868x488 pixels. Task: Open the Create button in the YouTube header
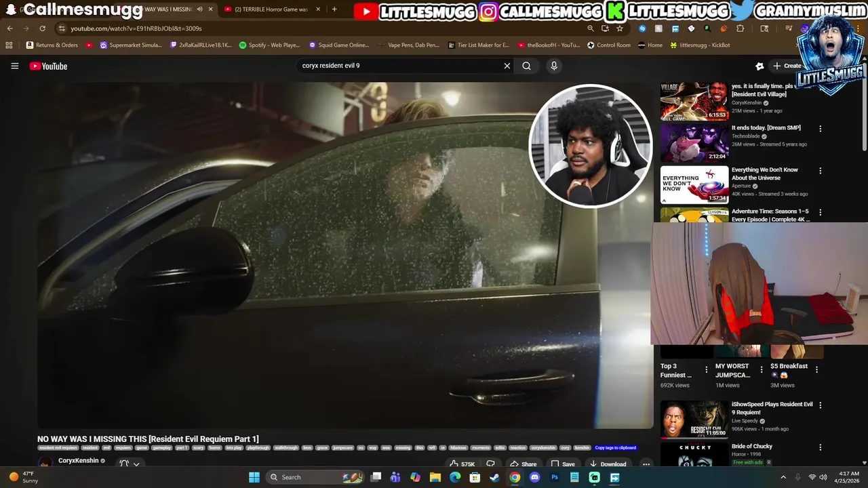coord(787,66)
